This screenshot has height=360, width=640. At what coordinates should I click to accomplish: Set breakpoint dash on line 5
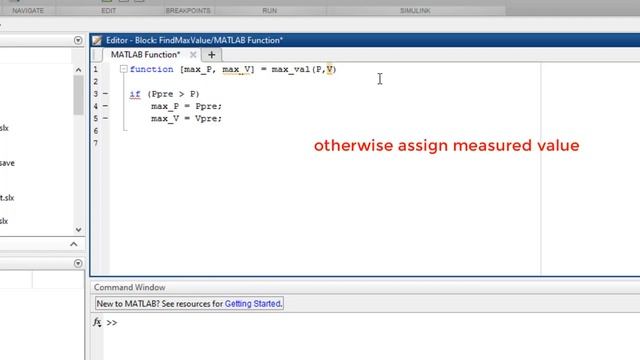coord(105,118)
